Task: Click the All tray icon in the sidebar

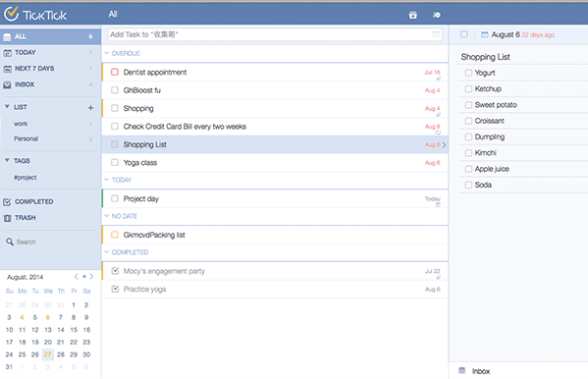Action: (7, 36)
